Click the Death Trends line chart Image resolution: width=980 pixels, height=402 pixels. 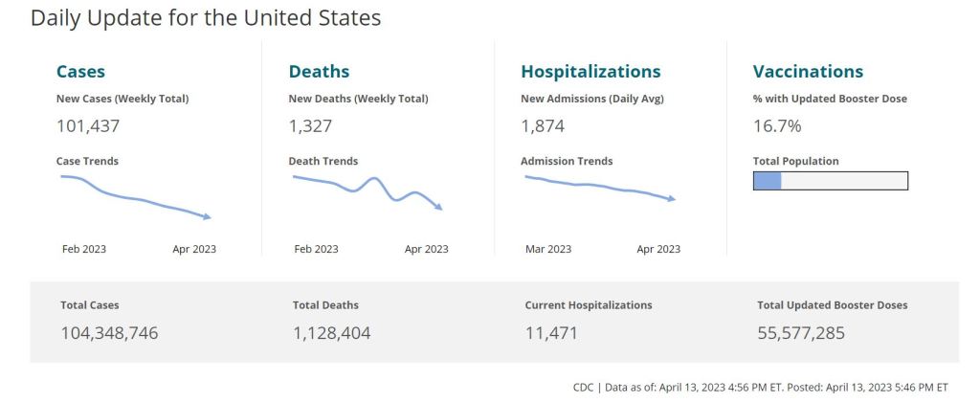pyautogui.click(x=367, y=192)
